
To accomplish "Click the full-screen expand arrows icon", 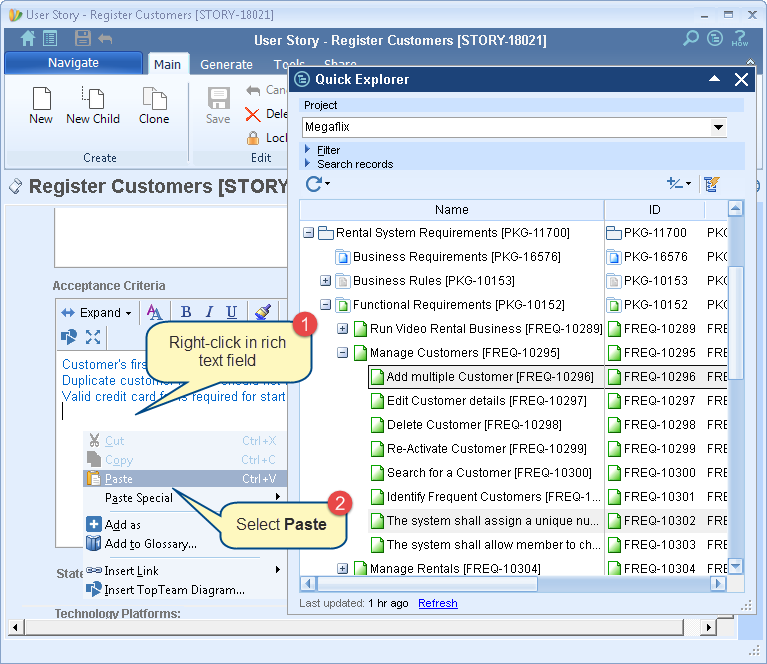I will (93, 337).
